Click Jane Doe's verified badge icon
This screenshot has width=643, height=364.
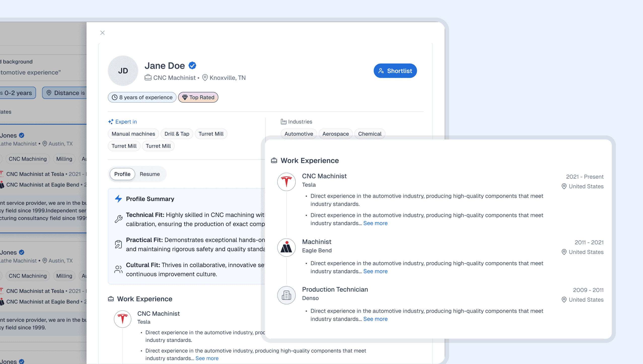pyautogui.click(x=192, y=66)
